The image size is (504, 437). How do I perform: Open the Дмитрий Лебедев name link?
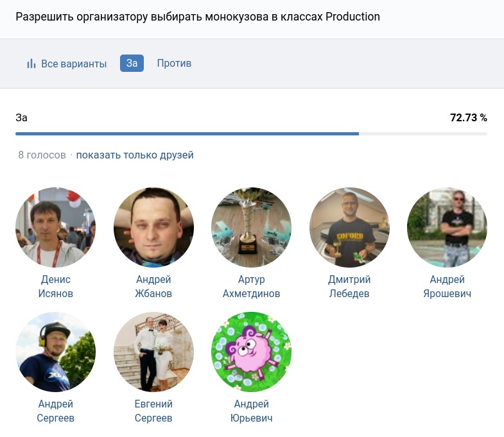pyautogui.click(x=349, y=287)
